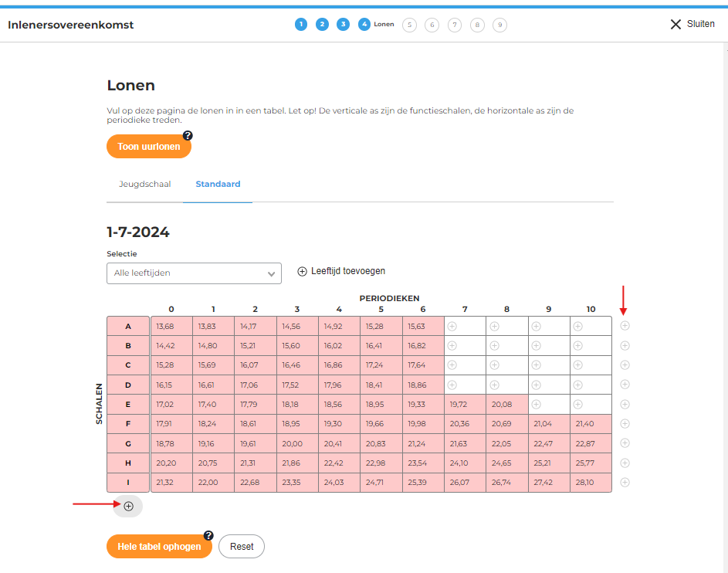Click the Reset button
The width and height of the screenshot is (728, 573).
point(242,547)
